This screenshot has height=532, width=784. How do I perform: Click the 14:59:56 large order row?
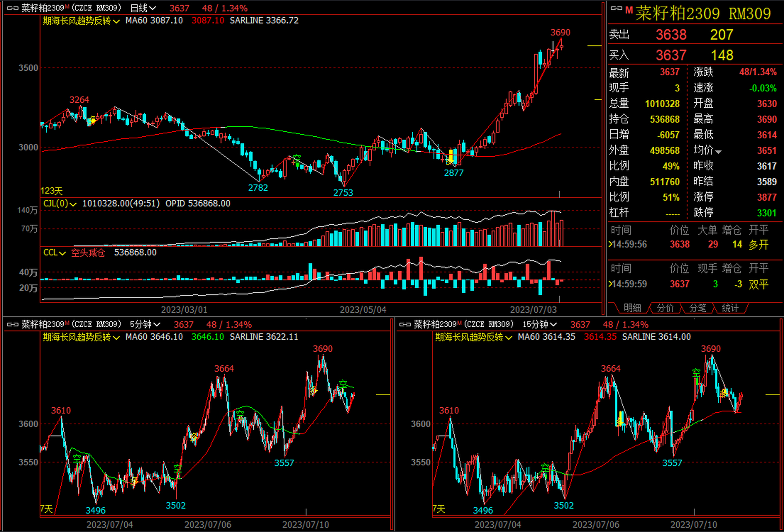(x=690, y=245)
